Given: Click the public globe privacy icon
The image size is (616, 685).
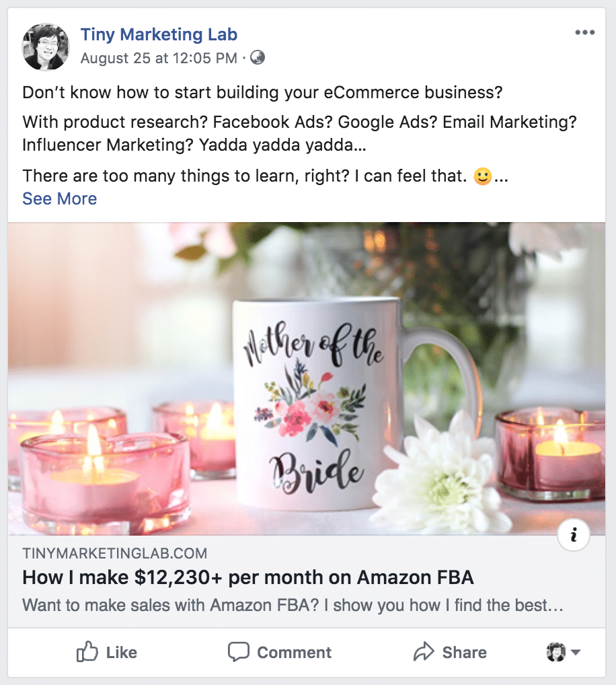Looking at the screenshot, I should pyautogui.click(x=257, y=58).
